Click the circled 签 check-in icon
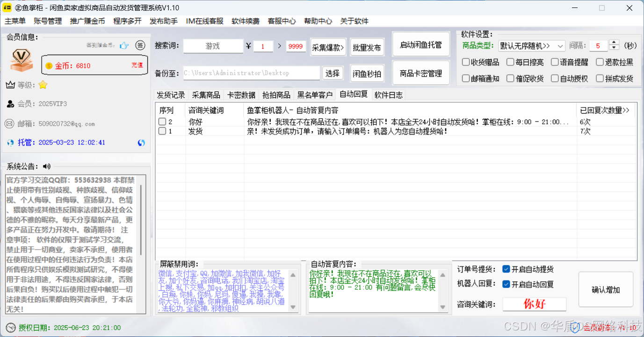644x337 pixels. pyautogui.click(x=140, y=45)
